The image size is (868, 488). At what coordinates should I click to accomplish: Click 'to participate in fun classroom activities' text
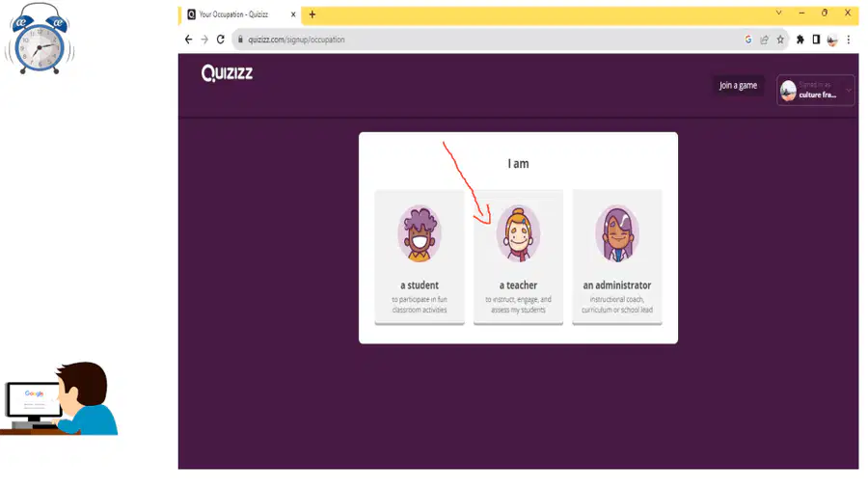click(420, 305)
